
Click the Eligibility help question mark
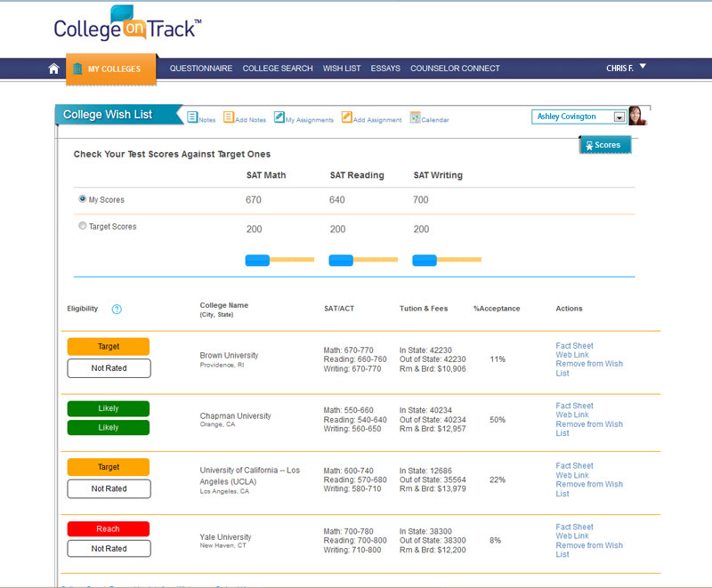pos(117,309)
